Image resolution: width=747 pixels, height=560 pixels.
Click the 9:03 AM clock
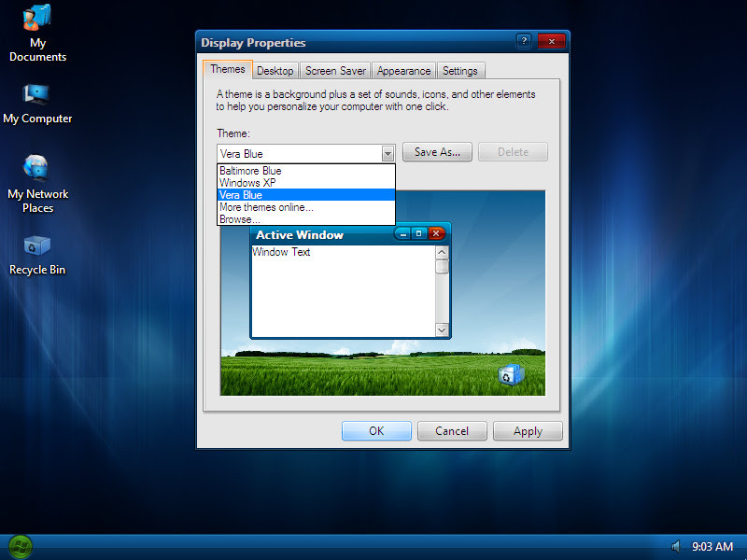click(x=712, y=547)
